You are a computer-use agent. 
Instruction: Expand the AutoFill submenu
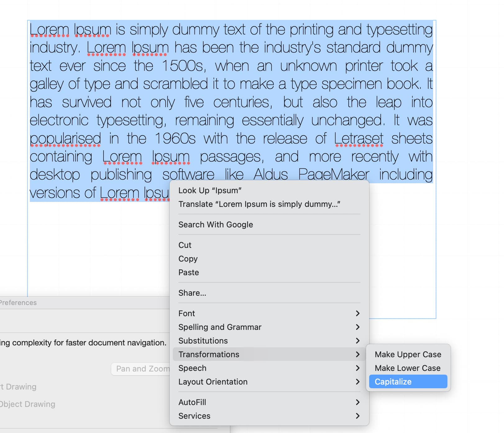(x=269, y=402)
